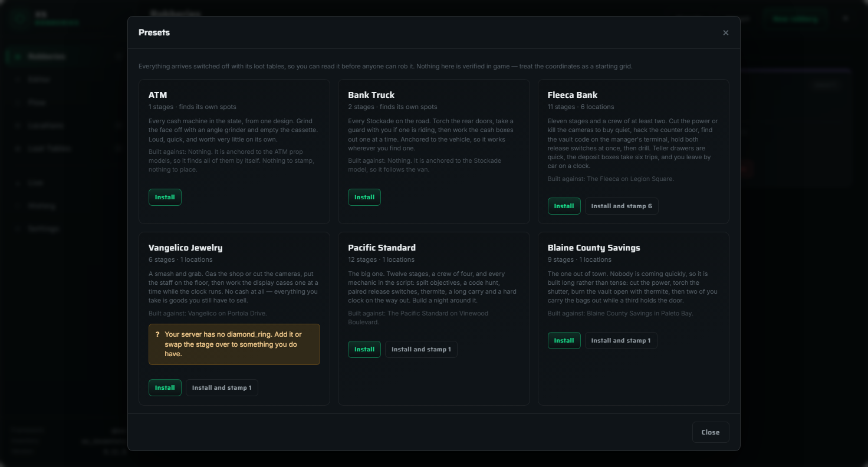Click the "Pacific Standard" card title
The image size is (868, 467).
pyautogui.click(x=382, y=248)
